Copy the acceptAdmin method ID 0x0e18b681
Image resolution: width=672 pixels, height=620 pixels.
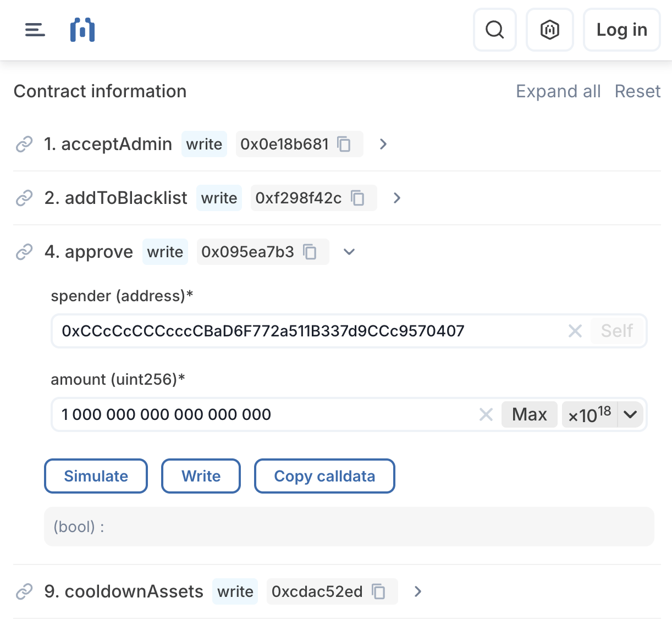(x=344, y=144)
